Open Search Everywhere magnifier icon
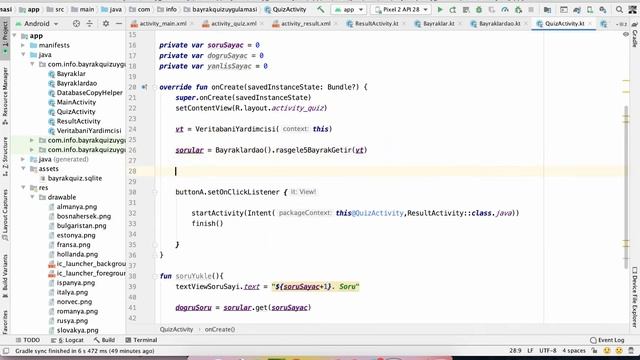Screen dimensions: 640x360 tap(620, 9)
